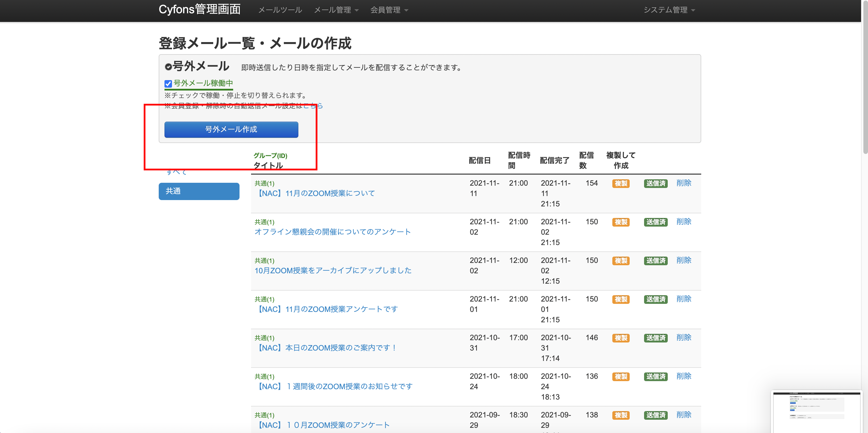868x433 pixels.
Task: Click the 号外メール作成 button
Action: pyautogui.click(x=231, y=130)
